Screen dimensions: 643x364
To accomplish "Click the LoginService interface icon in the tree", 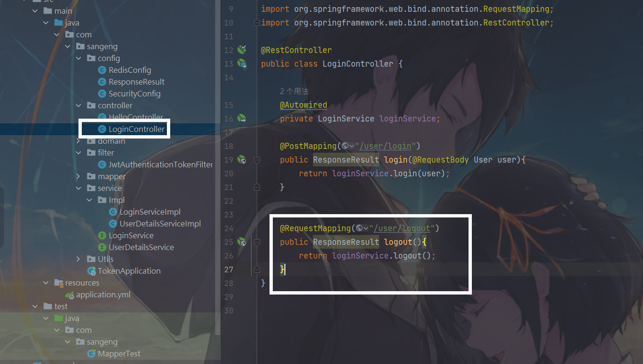I will (102, 235).
